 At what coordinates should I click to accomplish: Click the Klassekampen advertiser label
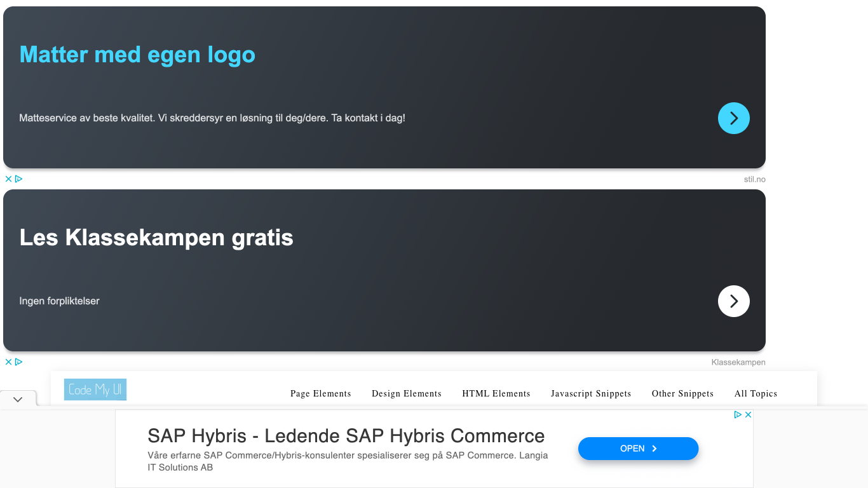738,362
